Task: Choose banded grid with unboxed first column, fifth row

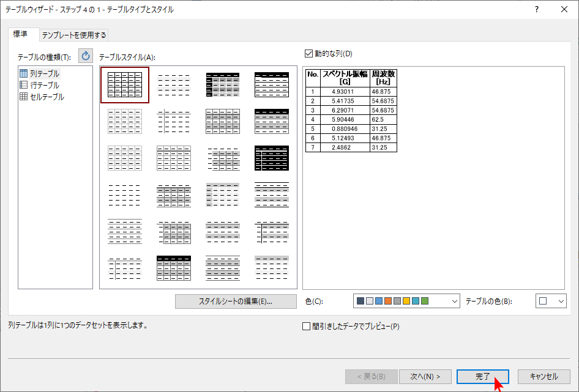Action: (x=174, y=231)
